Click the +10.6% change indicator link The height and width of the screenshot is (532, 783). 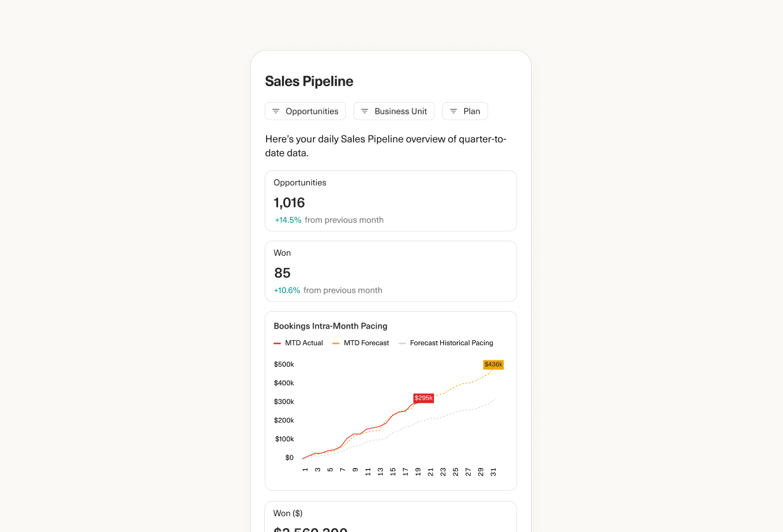[x=287, y=290]
